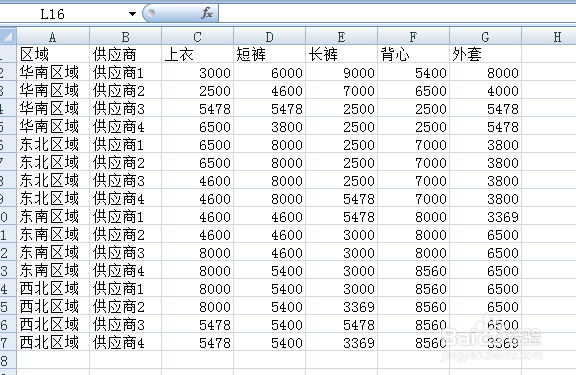Select column E header
The width and height of the screenshot is (576, 375).
[341, 37]
